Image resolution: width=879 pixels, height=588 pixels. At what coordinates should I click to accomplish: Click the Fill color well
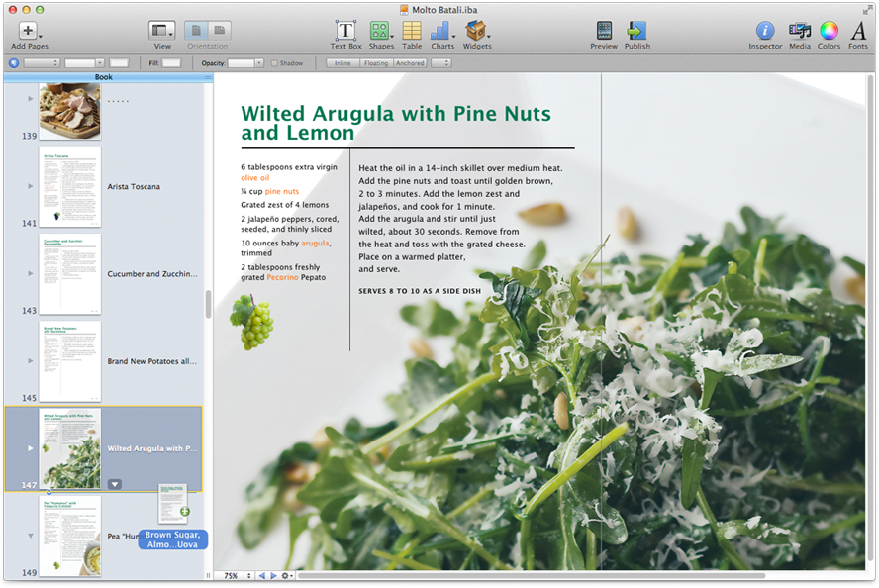pos(171,63)
